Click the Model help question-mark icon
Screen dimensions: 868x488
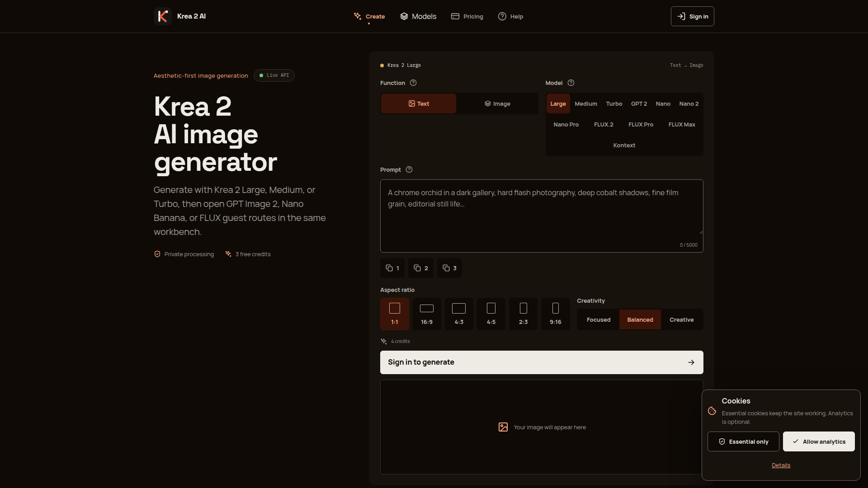coord(571,83)
